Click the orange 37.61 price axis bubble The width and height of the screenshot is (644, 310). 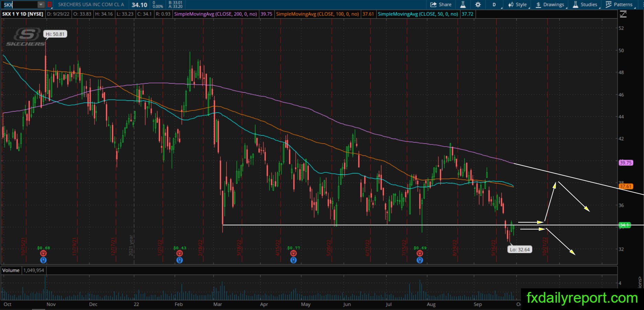(x=626, y=186)
